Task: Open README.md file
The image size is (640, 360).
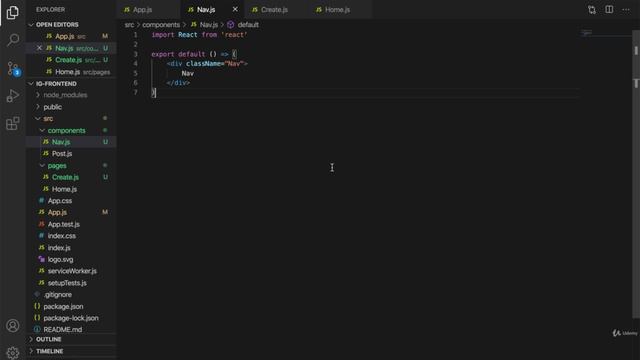Action: pos(71,329)
